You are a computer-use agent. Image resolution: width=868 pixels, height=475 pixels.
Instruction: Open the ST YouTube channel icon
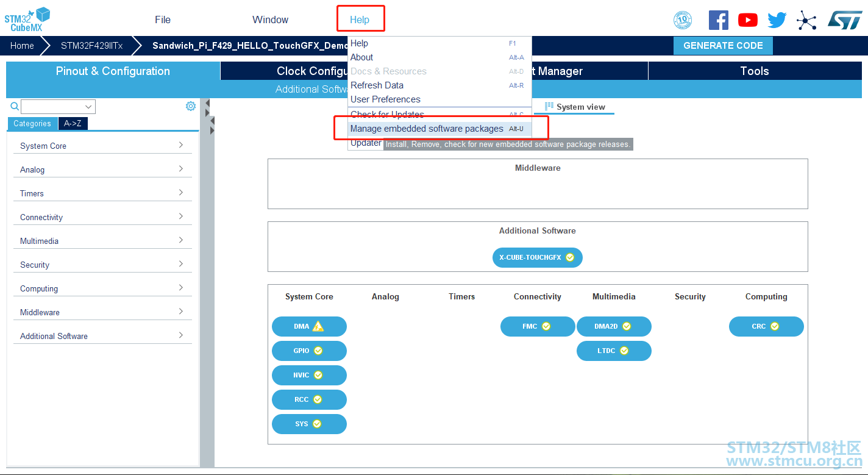[748, 20]
